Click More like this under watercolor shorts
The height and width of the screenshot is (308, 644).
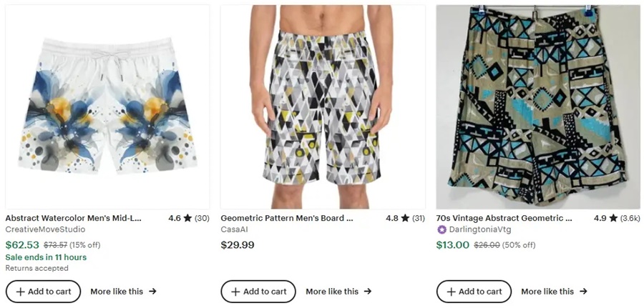[123, 292]
